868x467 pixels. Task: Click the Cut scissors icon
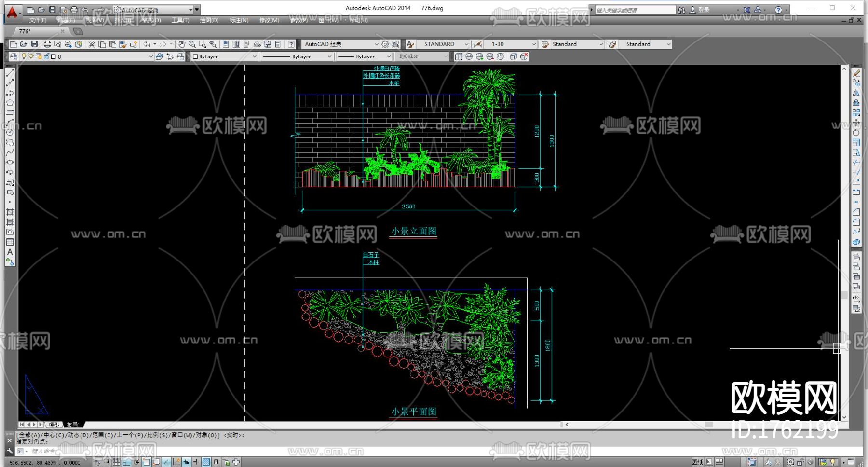[92, 44]
